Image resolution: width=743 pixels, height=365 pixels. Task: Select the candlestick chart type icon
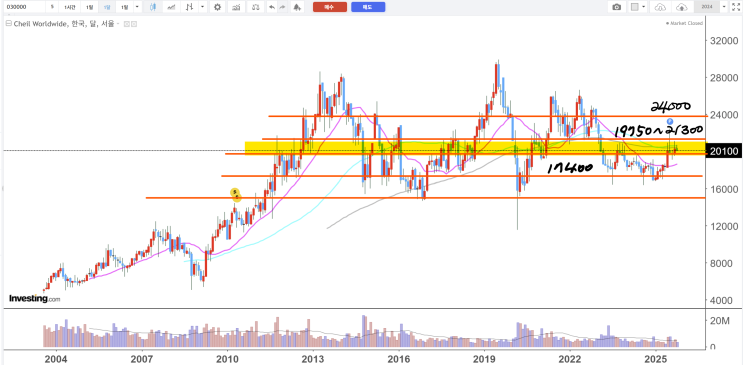pyautogui.click(x=153, y=7)
